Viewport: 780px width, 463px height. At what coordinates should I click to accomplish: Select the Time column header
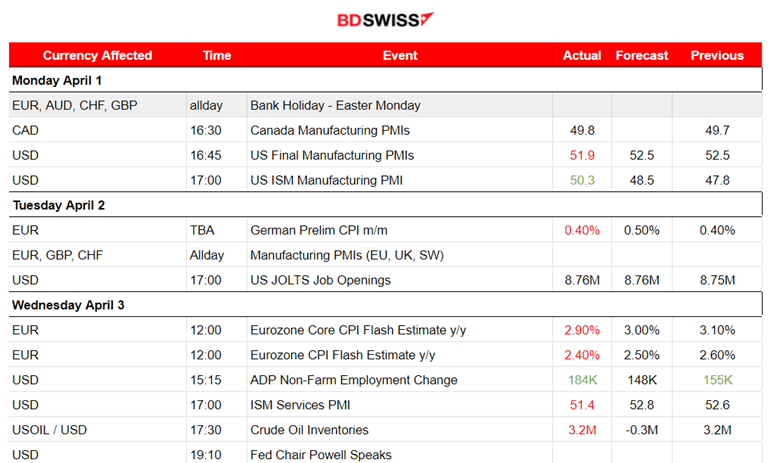pyautogui.click(x=216, y=56)
